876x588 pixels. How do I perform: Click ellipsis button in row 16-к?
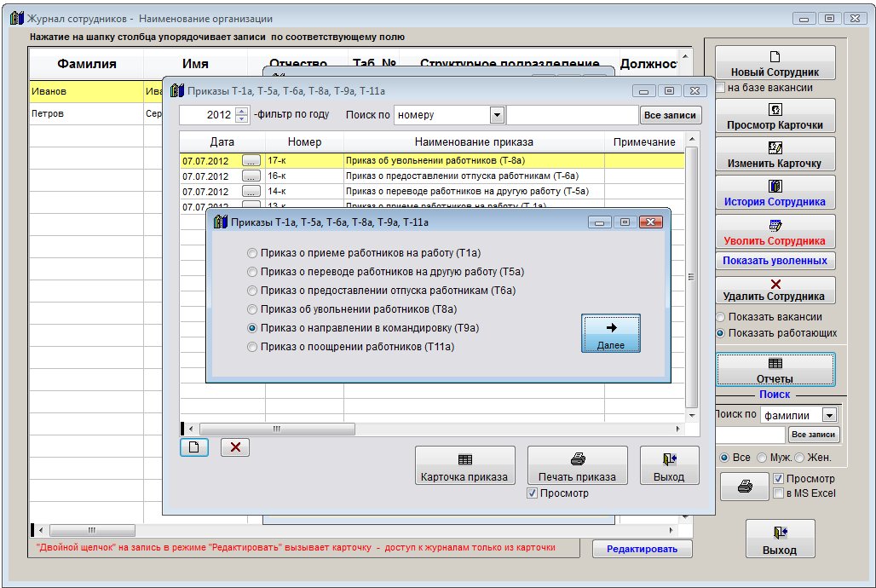click(251, 176)
